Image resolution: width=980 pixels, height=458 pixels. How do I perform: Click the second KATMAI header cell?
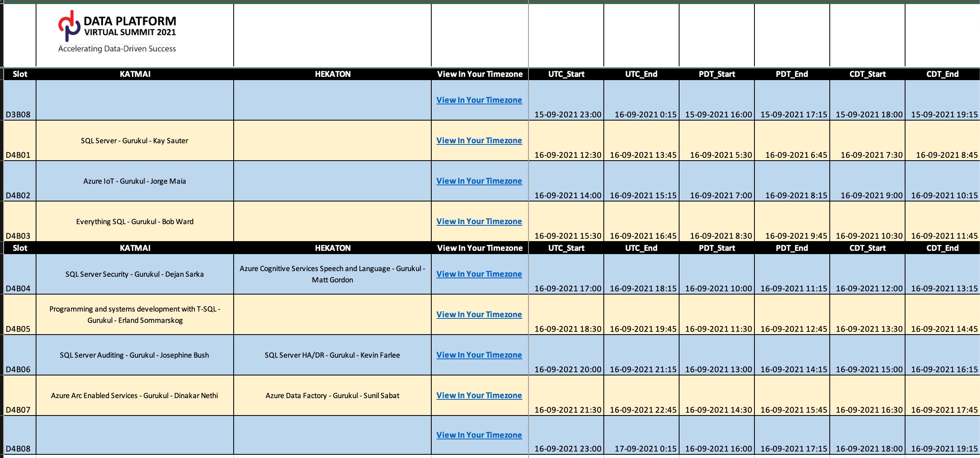[x=135, y=248]
